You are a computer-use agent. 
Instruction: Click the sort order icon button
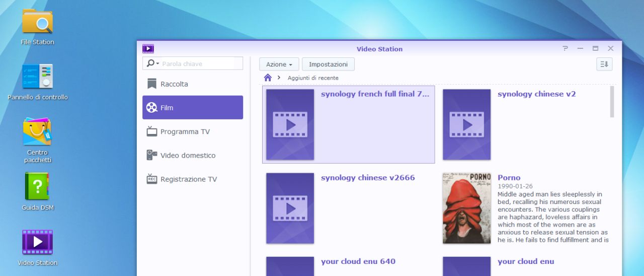pos(604,64)
